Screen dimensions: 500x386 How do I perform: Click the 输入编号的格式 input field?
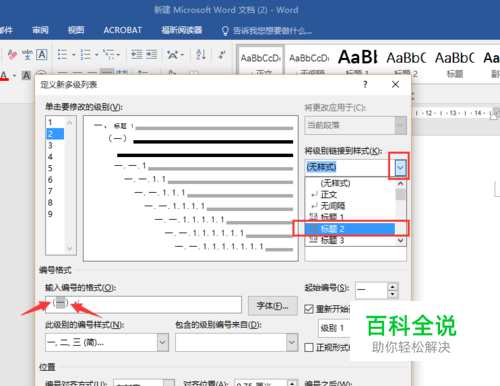(143, 305)
